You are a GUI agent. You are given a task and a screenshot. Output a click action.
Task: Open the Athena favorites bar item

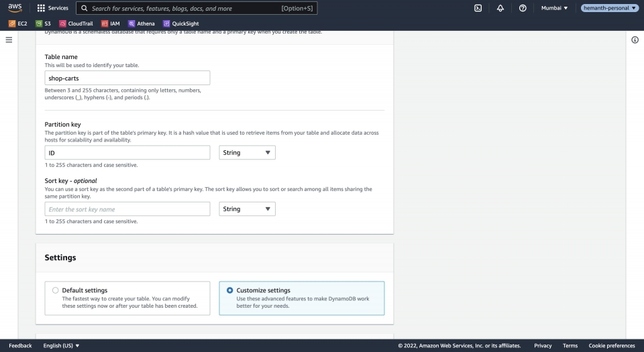pos(142,23)
